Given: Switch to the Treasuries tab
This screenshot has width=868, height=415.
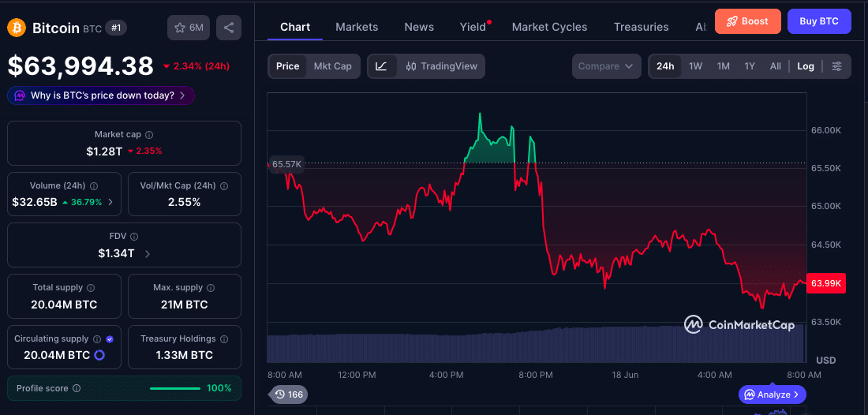Looking at the screenshot, I should pos(641,27).
